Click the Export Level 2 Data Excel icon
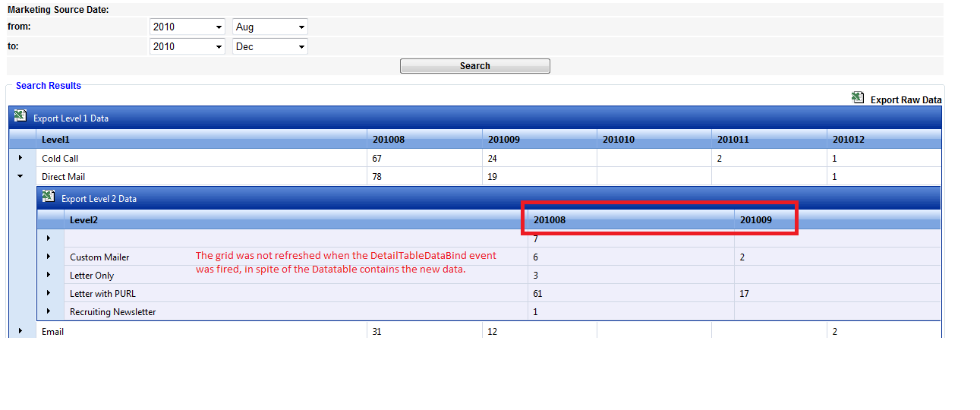980x410 pixels. [x=49, y=197]
